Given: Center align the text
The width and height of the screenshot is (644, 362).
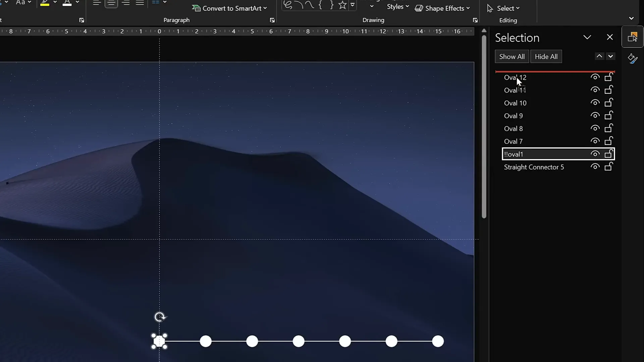Looking at the screenshot, I should click(111, 3).
